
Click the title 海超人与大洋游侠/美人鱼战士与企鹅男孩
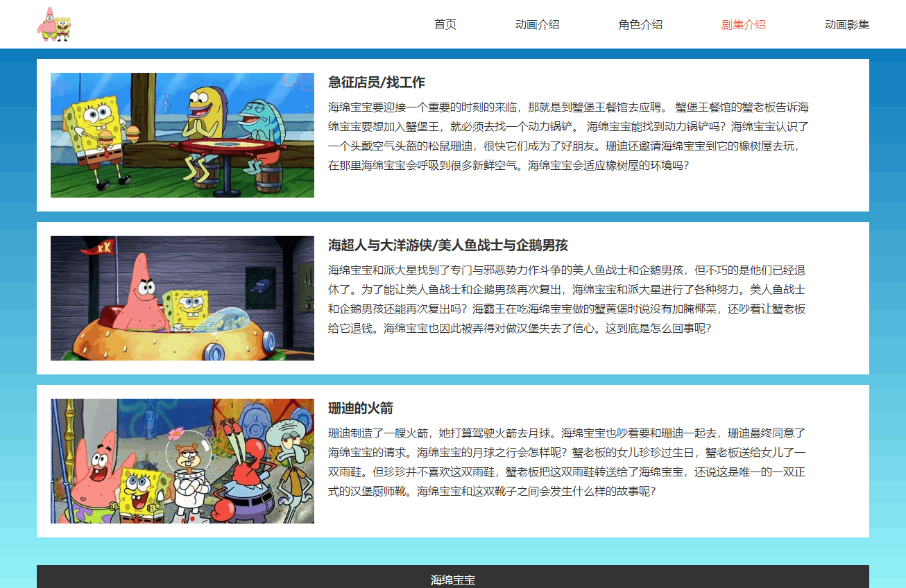click(448, 245)
